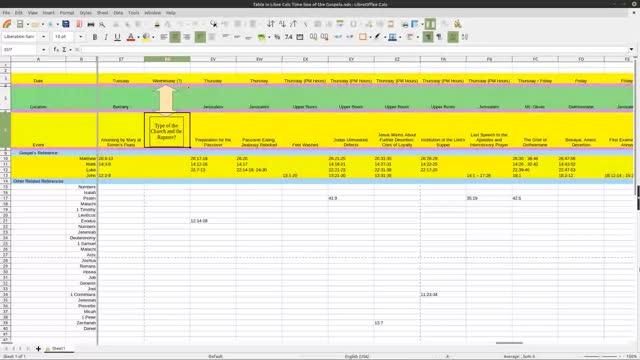Click the Print icon
This screenshot has width=640, height=360.
91,24
